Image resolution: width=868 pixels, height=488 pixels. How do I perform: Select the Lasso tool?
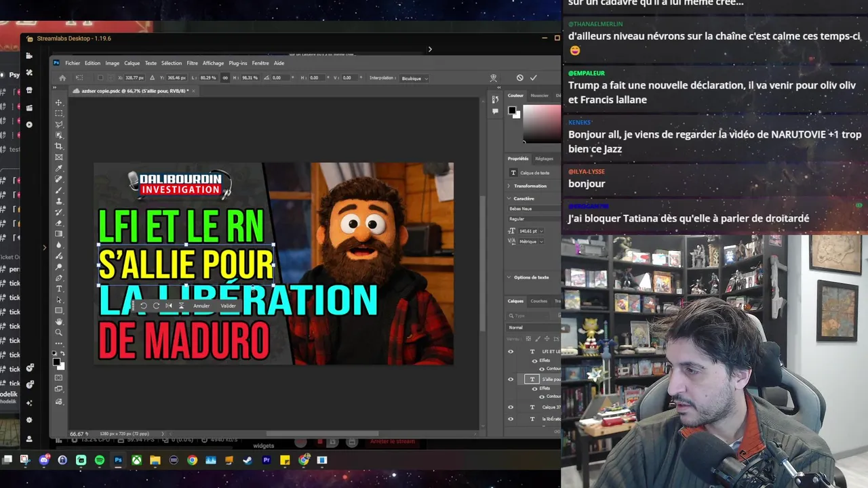tap(59, 124)
